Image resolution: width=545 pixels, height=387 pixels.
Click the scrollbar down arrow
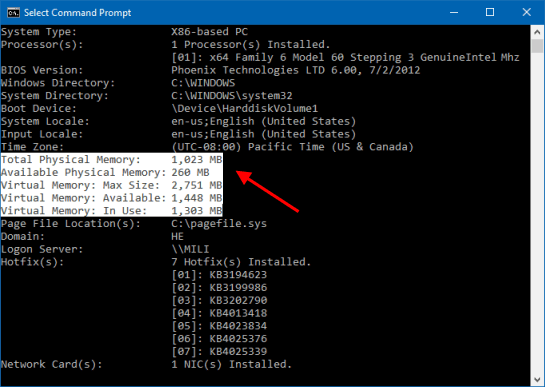(537, 379)
